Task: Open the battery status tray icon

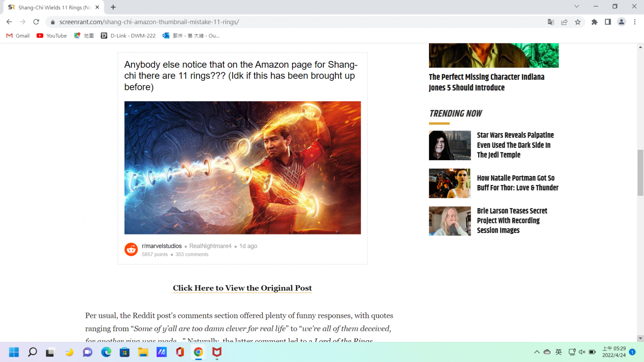Action: tap(592, 352)
